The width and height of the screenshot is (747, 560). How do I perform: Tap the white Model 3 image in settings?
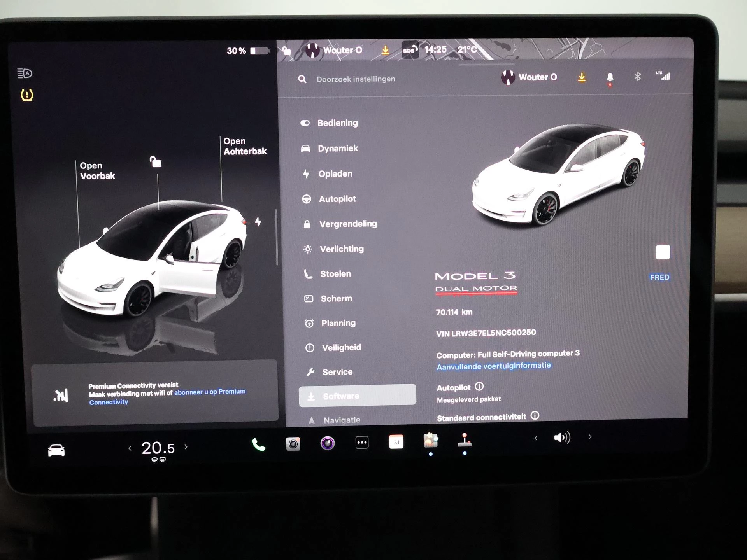click(x=559, y=174)
